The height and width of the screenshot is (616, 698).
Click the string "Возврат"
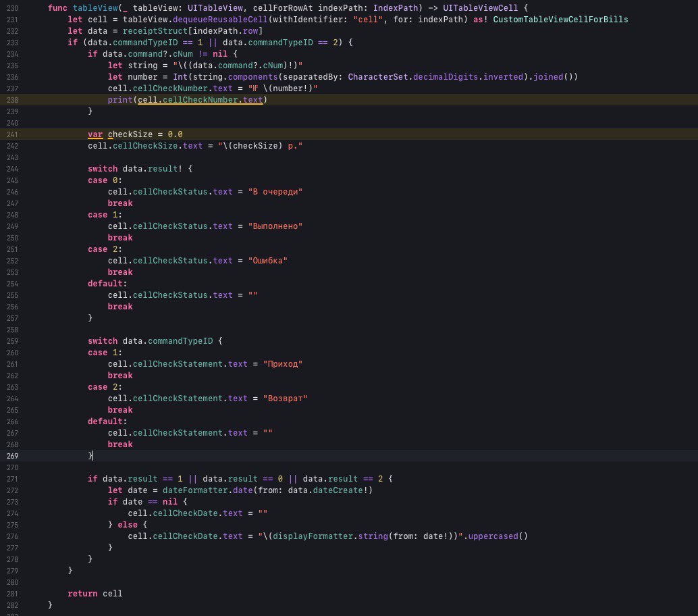point(286,399)
